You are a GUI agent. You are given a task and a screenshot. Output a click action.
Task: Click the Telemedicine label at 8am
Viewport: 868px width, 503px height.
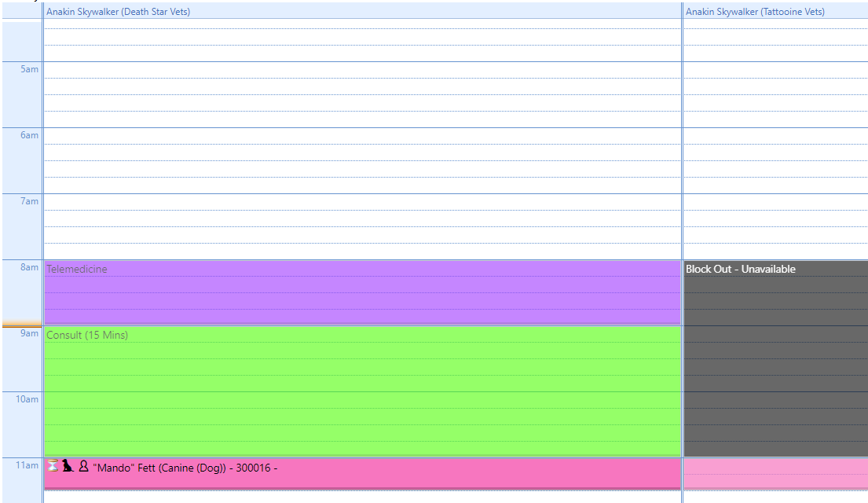click(x=77, y=269)
